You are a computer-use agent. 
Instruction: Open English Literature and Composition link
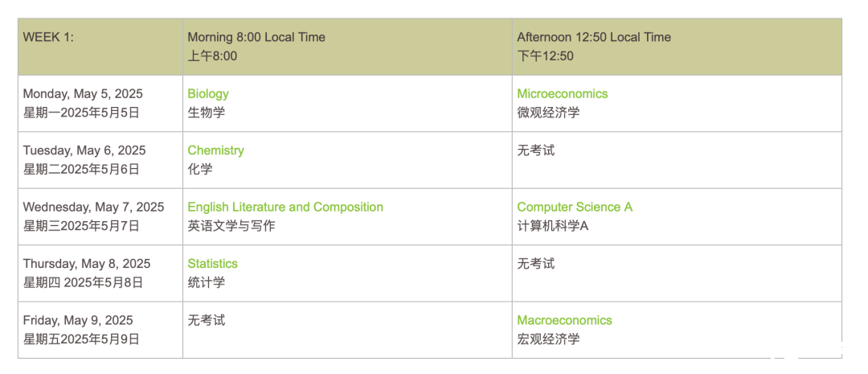click(285, 207)
